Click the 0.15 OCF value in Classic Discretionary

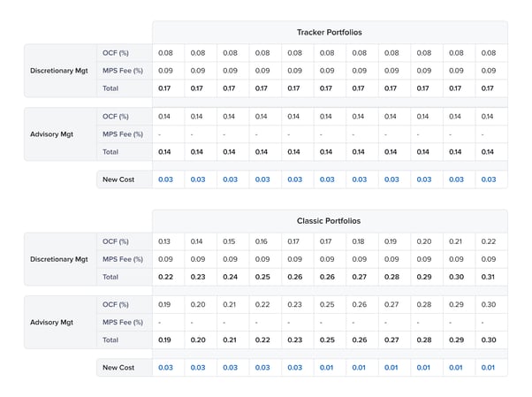tap(230, 241)
